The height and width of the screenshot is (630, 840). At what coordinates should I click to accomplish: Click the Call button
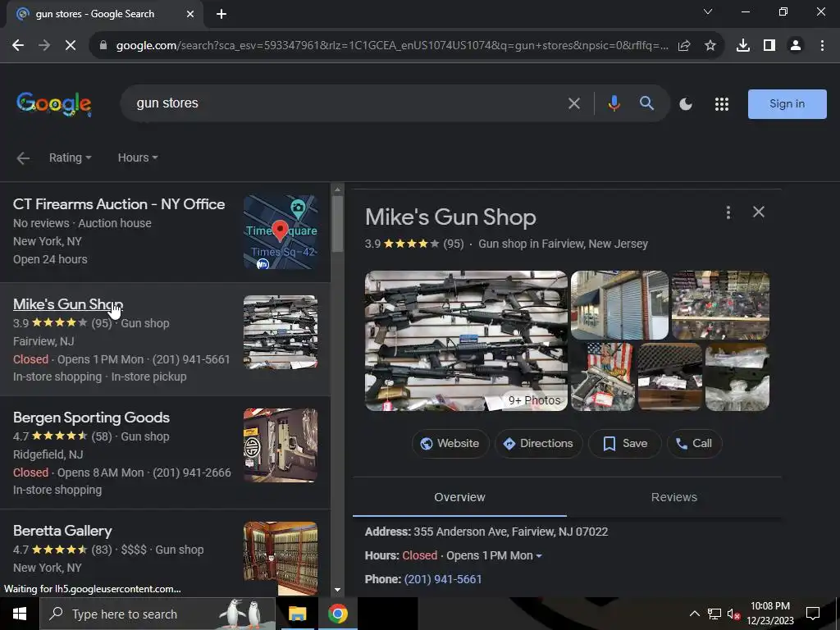pos(694,444)
